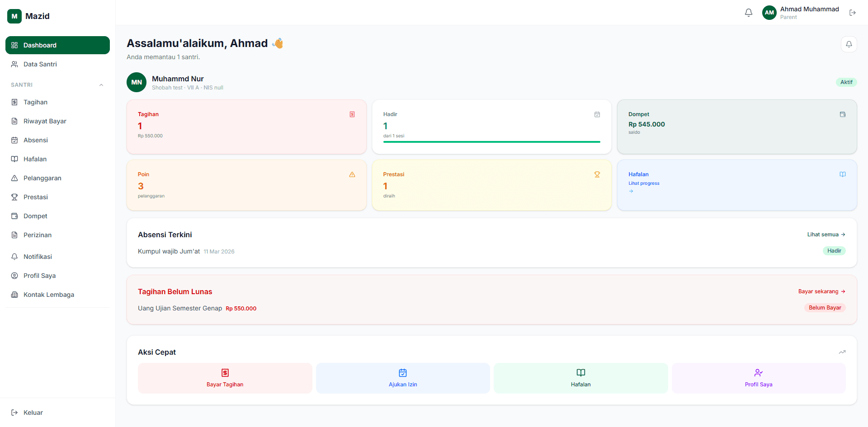Open Lihat semua in Absensi Terkini
This screenshot has height=427, width=868.
pos(826,235)
